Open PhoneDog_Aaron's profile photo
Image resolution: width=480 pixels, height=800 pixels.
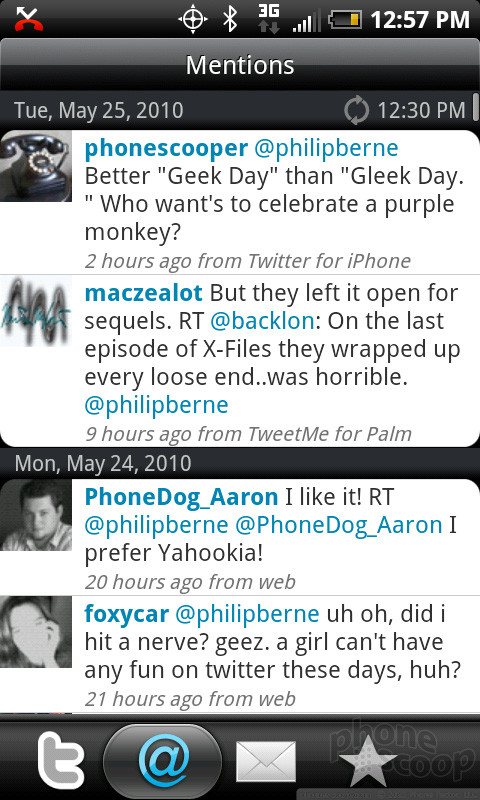[x=36, y=515]
